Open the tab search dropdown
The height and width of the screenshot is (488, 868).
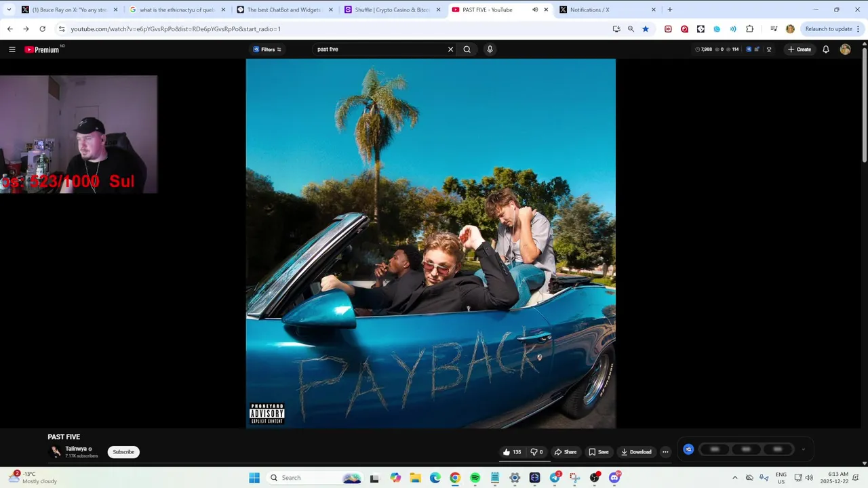tap(8, 9)
